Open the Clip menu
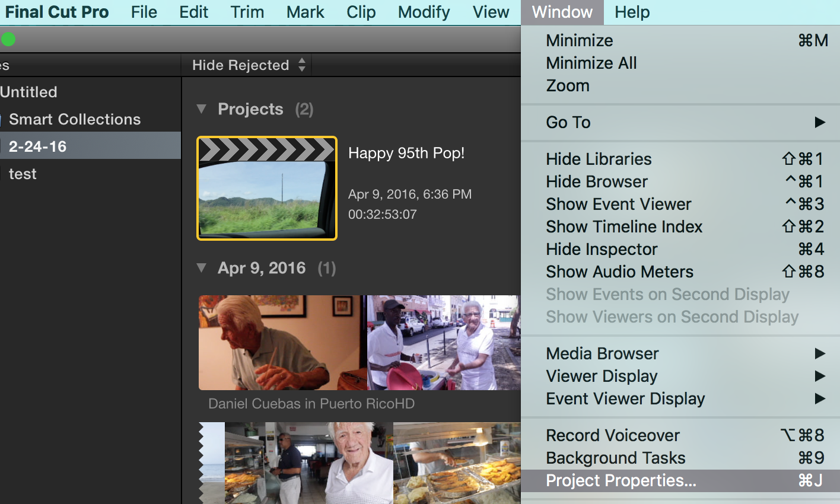Viewport: 840px width, 504px height. 361,12
